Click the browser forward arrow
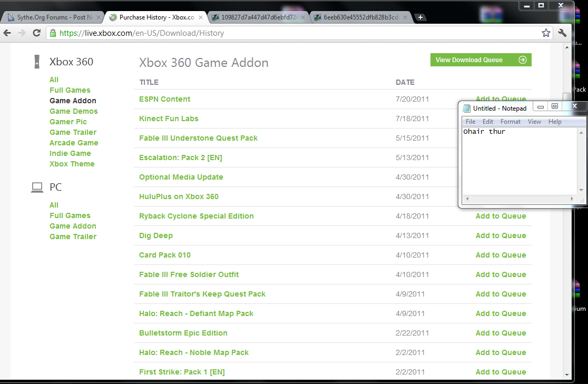Viewport: 588px width, 384px height. (x=22, y=33)
